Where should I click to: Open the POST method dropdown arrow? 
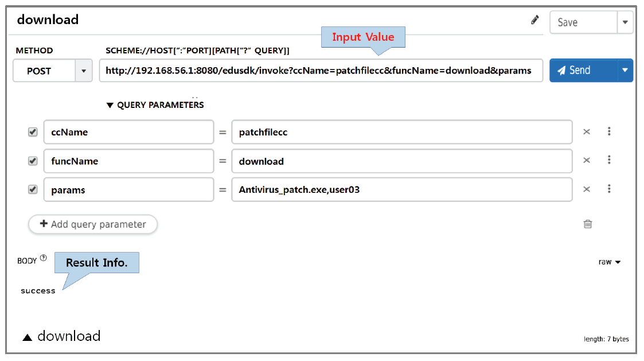click(x=84, y=71)
